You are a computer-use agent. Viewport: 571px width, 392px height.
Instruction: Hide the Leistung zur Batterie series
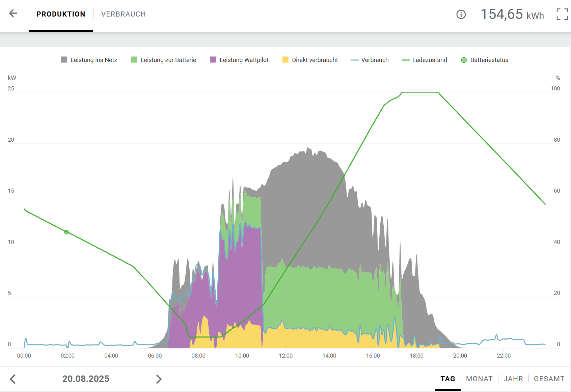164,60
